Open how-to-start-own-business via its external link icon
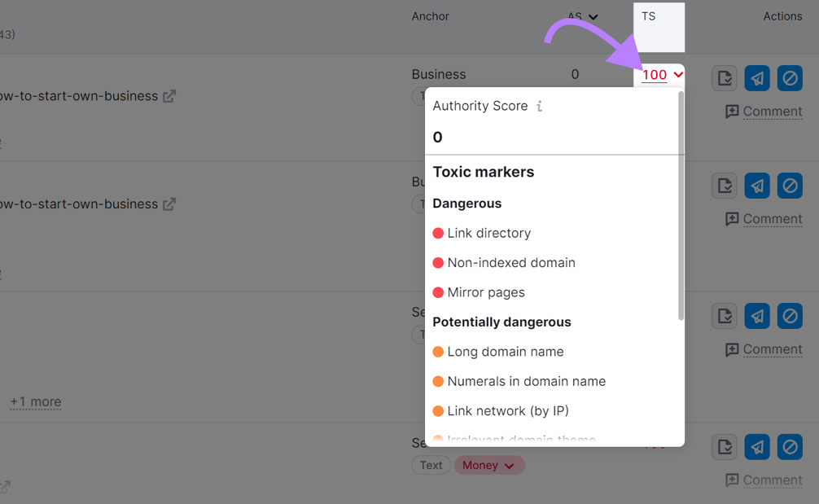The width and height of the screenshot is (819, 504). coord(169,95)
